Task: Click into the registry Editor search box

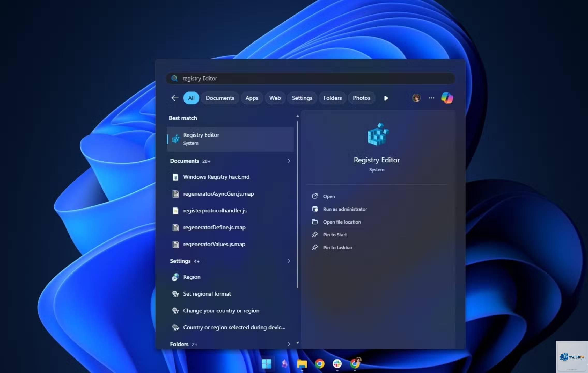Action: pos(310,78)
